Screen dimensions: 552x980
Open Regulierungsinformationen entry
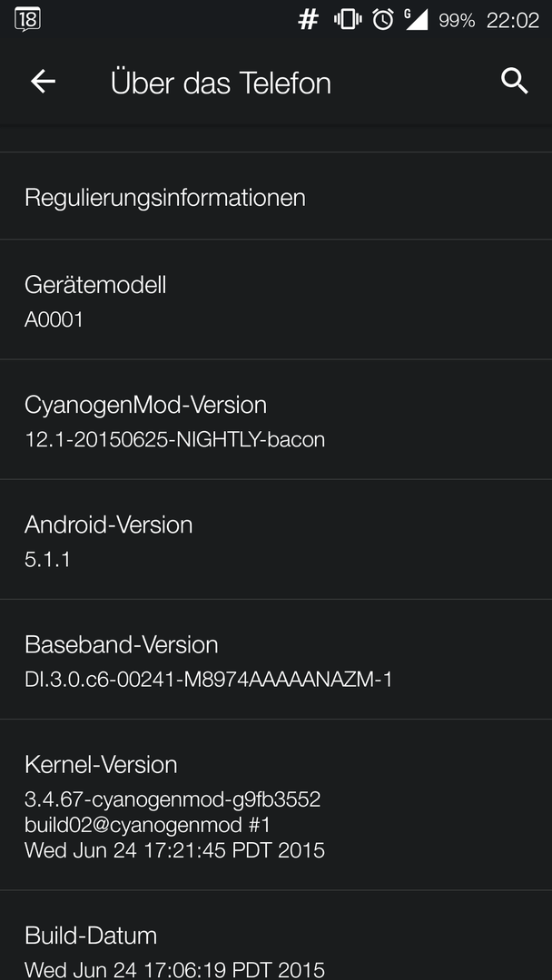(276, 196)
